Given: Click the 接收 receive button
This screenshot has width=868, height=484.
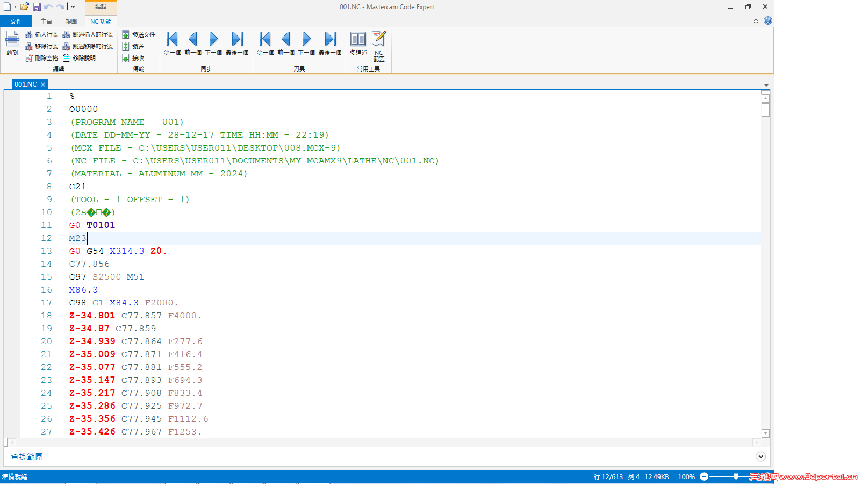Looking at the screenshot, I should pyautogui.click(x=133, y=58).
